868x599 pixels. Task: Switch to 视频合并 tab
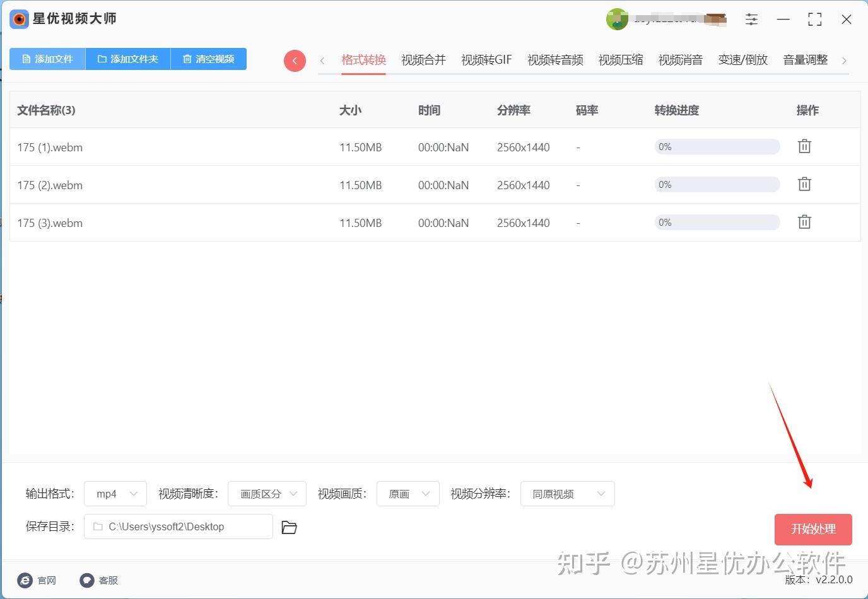click(423, 60)
